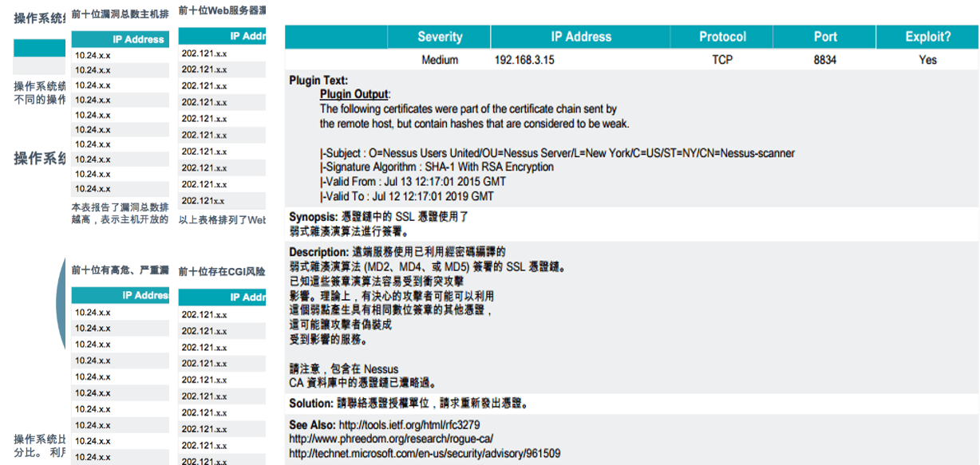
Task: Click the Synopsis label
Action: [x=314, y=217]
